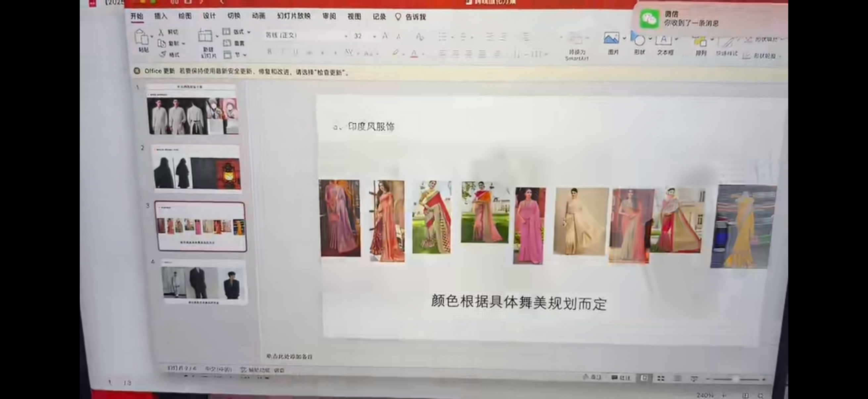Click the Text Box (文本框) icon

(x=663, y=40)
